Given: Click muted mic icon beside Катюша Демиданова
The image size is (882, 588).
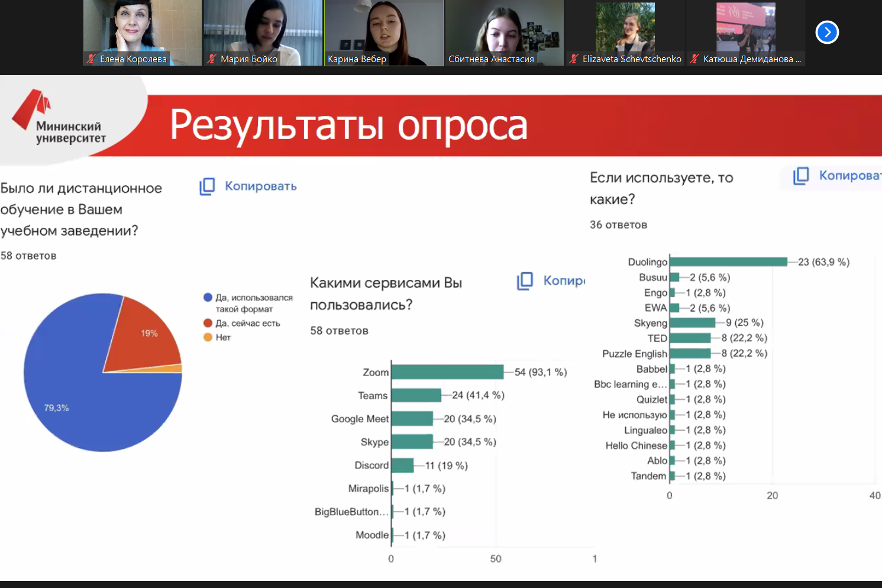Looking at the screenshot, I should 694,59.
